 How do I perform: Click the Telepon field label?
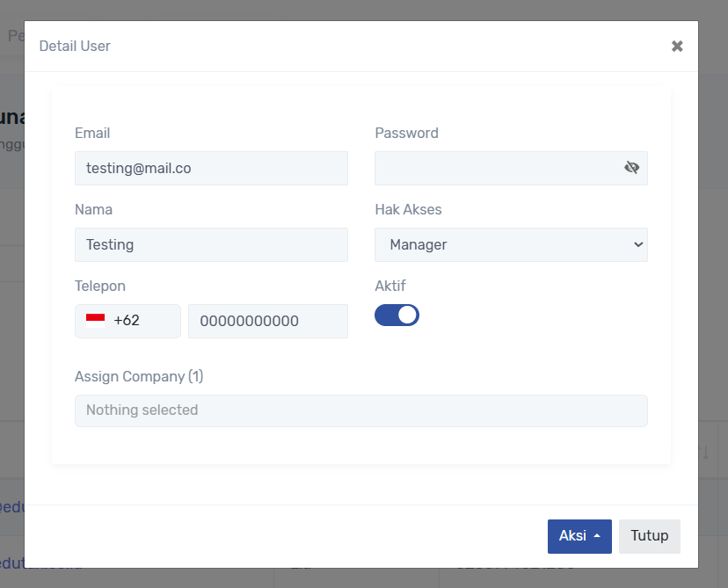(x=100, y=286)
